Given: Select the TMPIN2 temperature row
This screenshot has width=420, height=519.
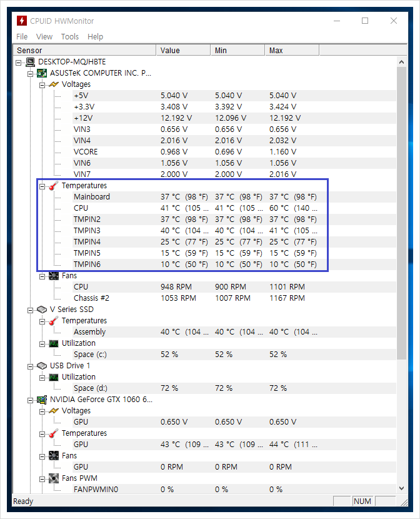Looking at the screenshot, I should [234, 219].
